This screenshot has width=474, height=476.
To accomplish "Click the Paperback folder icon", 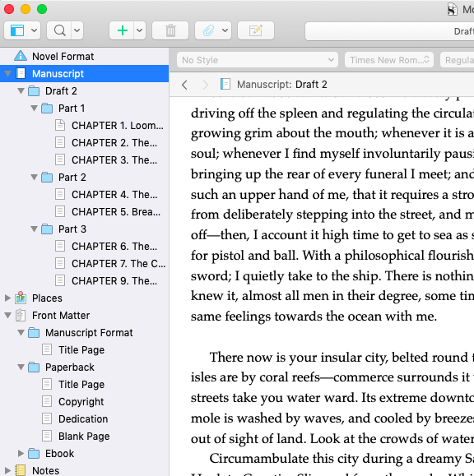I will click(34, 367).
